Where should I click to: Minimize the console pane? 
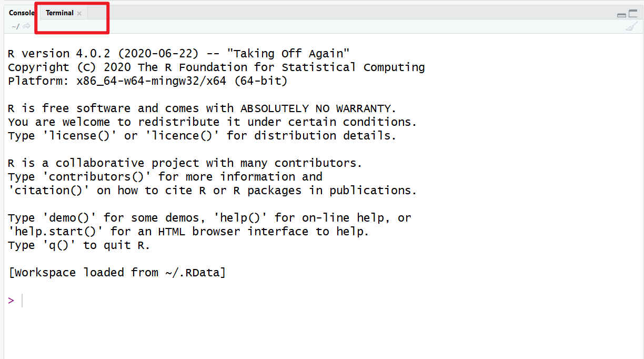click(x=621, y=14)
